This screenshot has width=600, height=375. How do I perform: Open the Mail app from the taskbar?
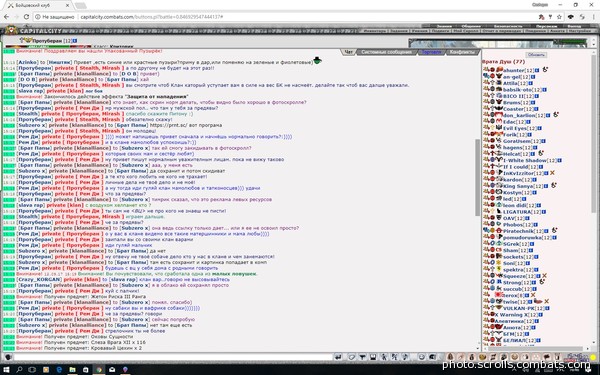pos(112,370)
